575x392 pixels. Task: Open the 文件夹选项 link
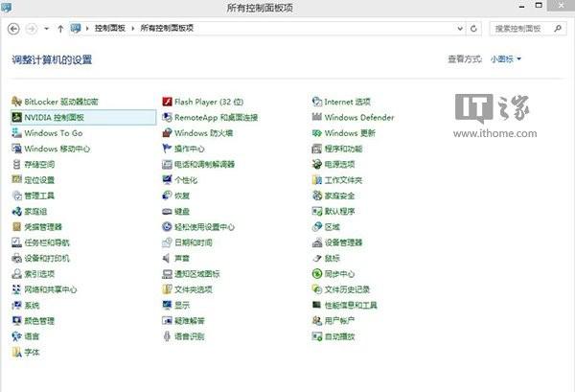click(194, 289)
